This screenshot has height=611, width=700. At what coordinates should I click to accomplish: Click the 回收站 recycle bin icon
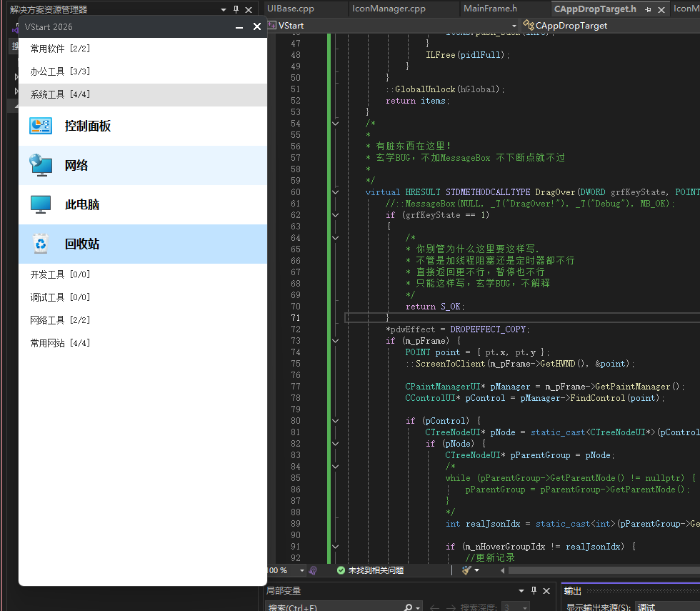[41, 244]
